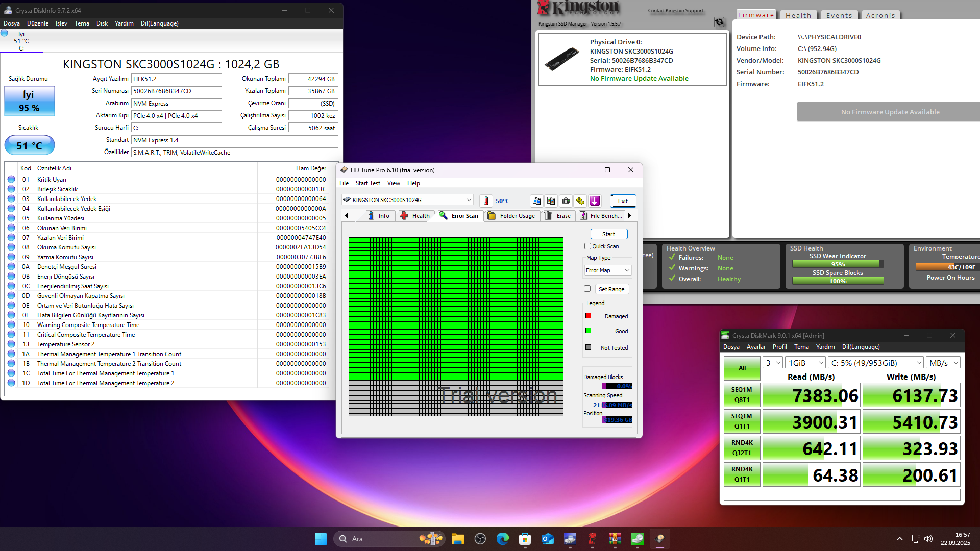Open the Error Map type dropdown
Screen dimensions: 980x551
click(x=608, y=270)
